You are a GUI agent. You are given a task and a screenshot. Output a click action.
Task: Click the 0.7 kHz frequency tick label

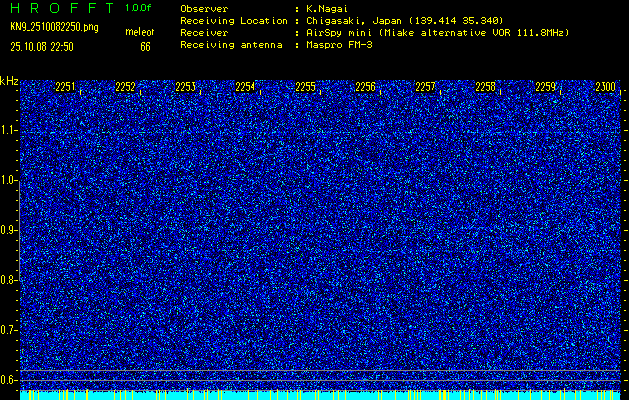point(9,330)
